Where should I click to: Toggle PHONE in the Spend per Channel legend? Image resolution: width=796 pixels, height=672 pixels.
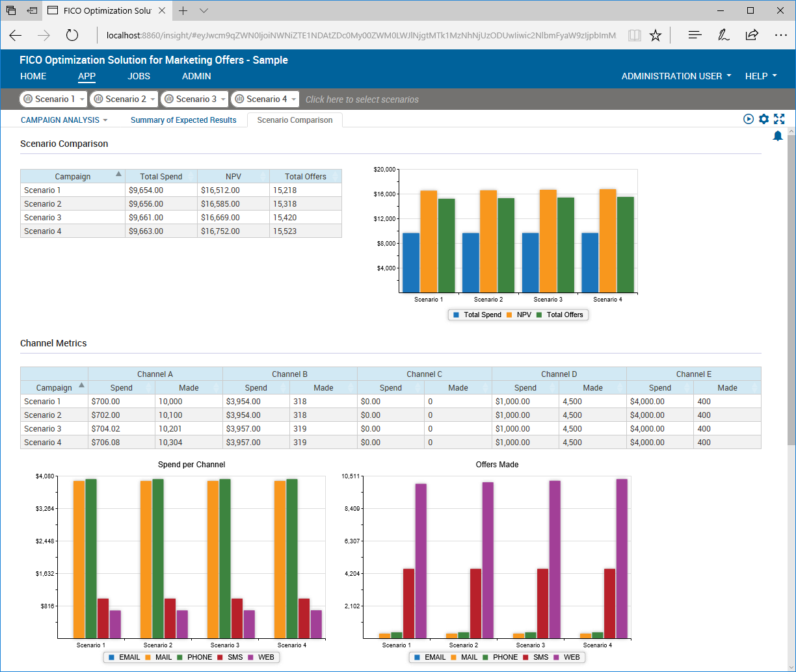(x=194, y=657)
